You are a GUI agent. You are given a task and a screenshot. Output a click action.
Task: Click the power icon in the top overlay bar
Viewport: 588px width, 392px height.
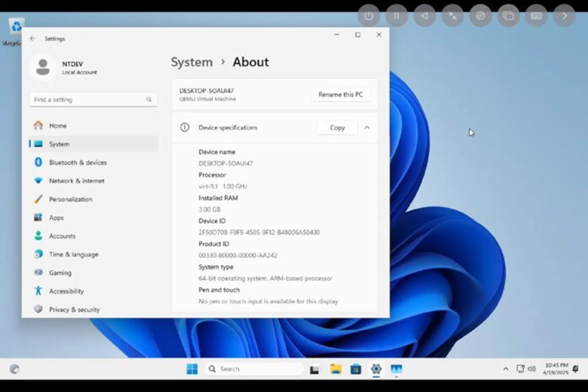click(369, 15)
